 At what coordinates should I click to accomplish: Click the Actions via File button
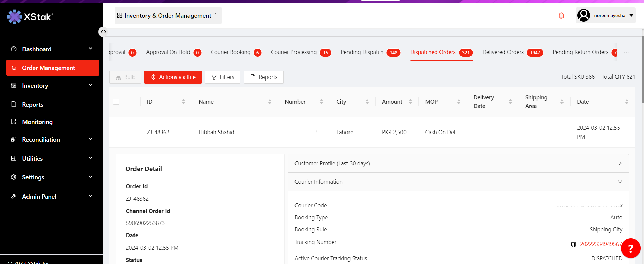[x=173, y=77]
